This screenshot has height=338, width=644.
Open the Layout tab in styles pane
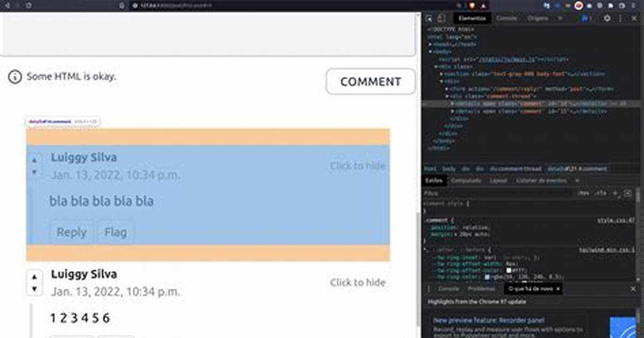coord(498,180)
